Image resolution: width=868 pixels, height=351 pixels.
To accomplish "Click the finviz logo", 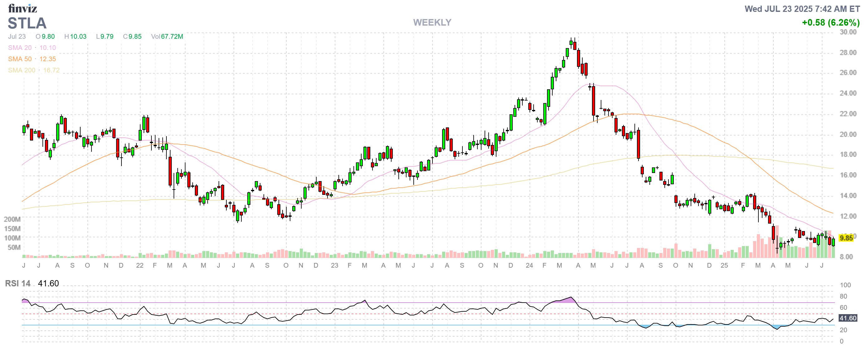I will [x=22, y=8].
